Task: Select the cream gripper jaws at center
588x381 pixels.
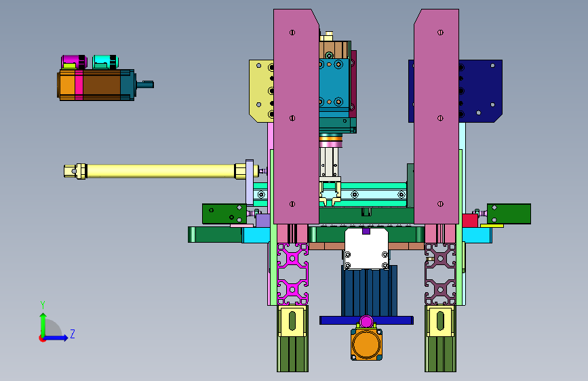Action: (330, 193)
